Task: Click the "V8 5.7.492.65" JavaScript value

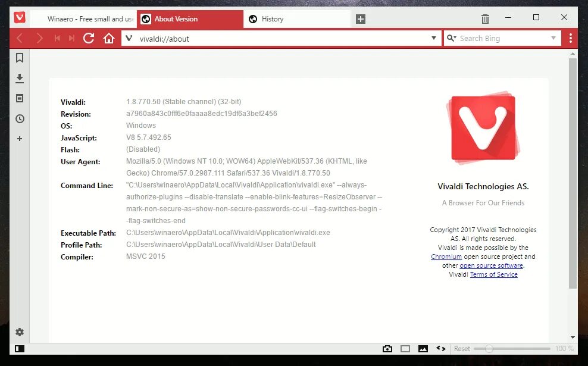Action: tap(149, 137)
